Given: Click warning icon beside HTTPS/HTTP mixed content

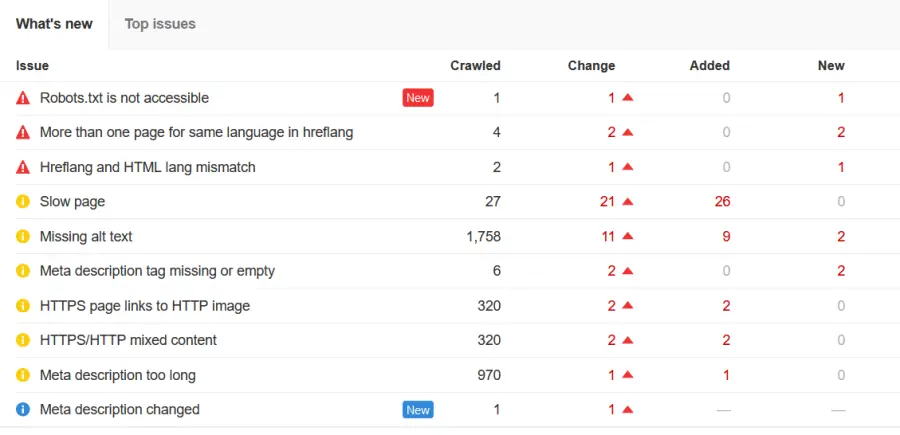Looking at the screenshot, I should tap(23, 340).
